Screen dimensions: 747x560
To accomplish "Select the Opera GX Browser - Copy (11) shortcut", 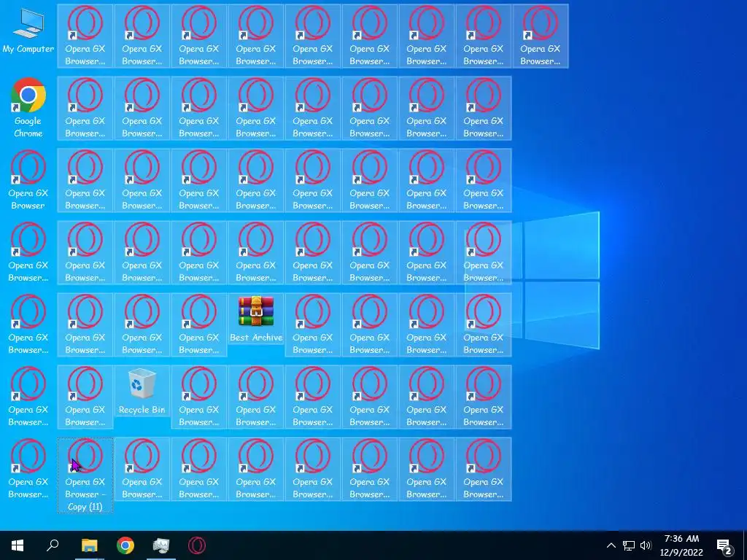I will (x=85, y=475).
